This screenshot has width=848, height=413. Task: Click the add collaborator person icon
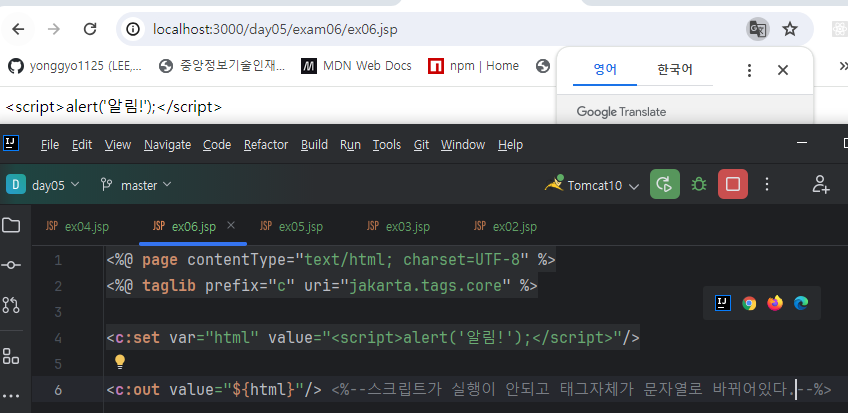click(820, 185)
